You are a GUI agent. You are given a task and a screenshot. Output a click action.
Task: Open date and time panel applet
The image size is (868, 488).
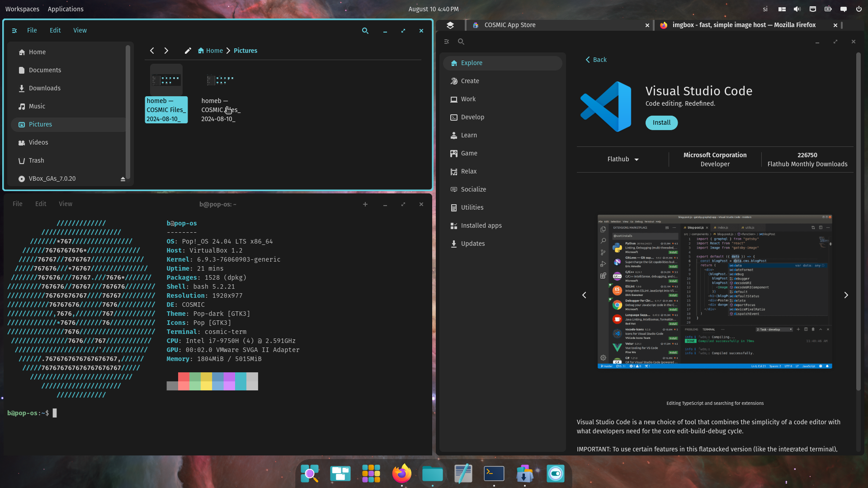[x=434, y=9]
